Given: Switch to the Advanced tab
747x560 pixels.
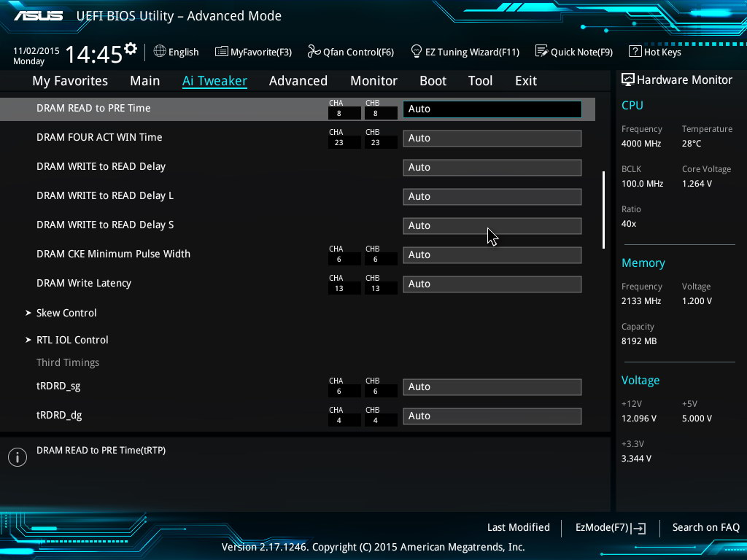Looking at the screenshot, I should [298, 81].
